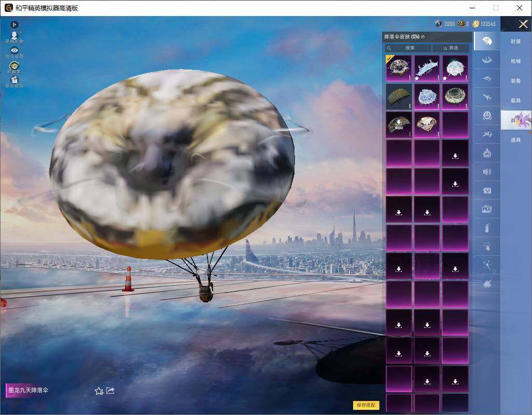Click the gold coin balance 133545
Viewport: 532px width, 415px height.
tap(484, 24)
